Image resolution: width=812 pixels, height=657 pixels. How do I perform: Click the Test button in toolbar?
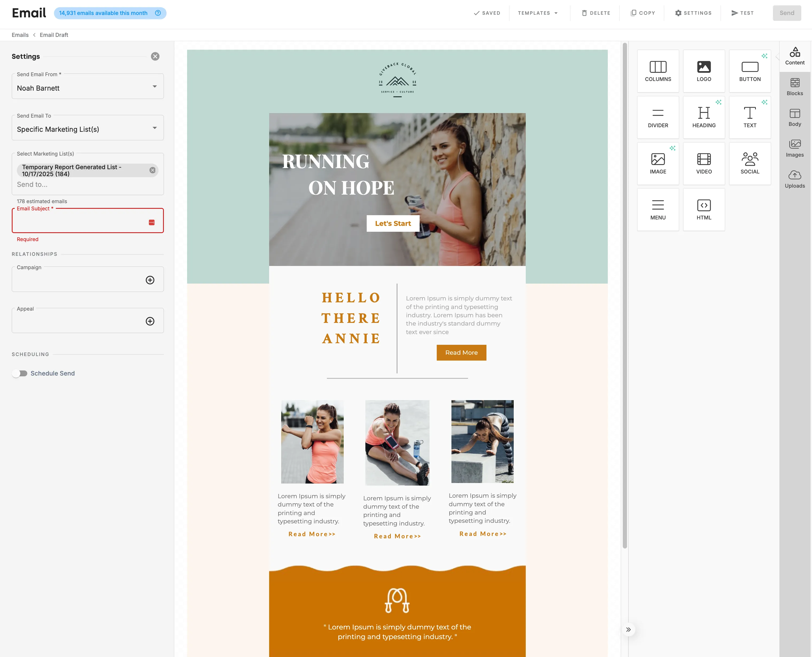(743, 13)
